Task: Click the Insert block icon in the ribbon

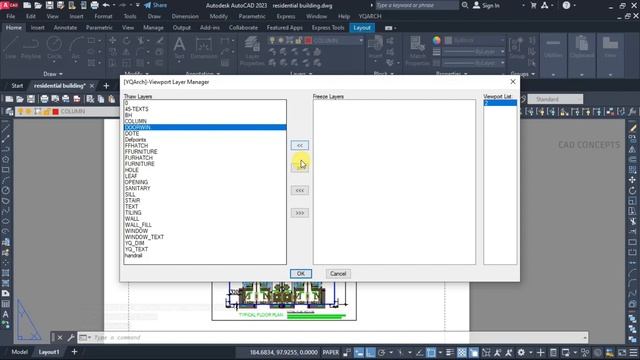Action: pos(375,48)
